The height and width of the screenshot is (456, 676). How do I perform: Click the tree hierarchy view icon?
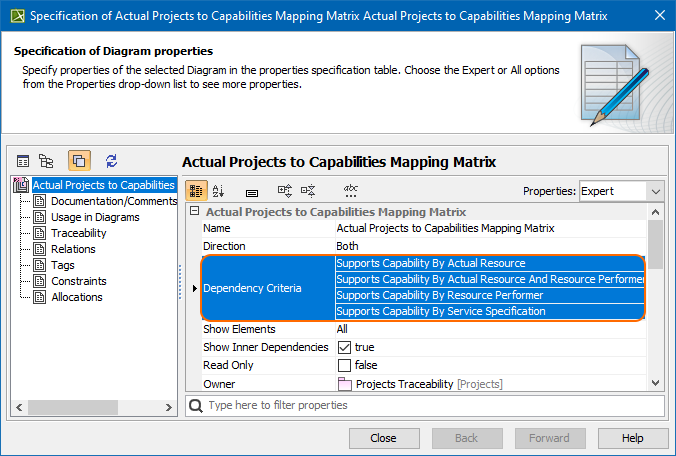point(46,161)
